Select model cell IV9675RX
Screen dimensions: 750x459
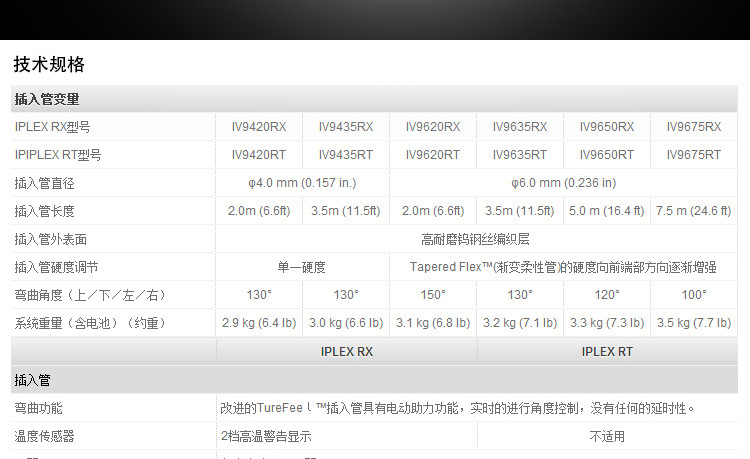(x=694, y=127)
